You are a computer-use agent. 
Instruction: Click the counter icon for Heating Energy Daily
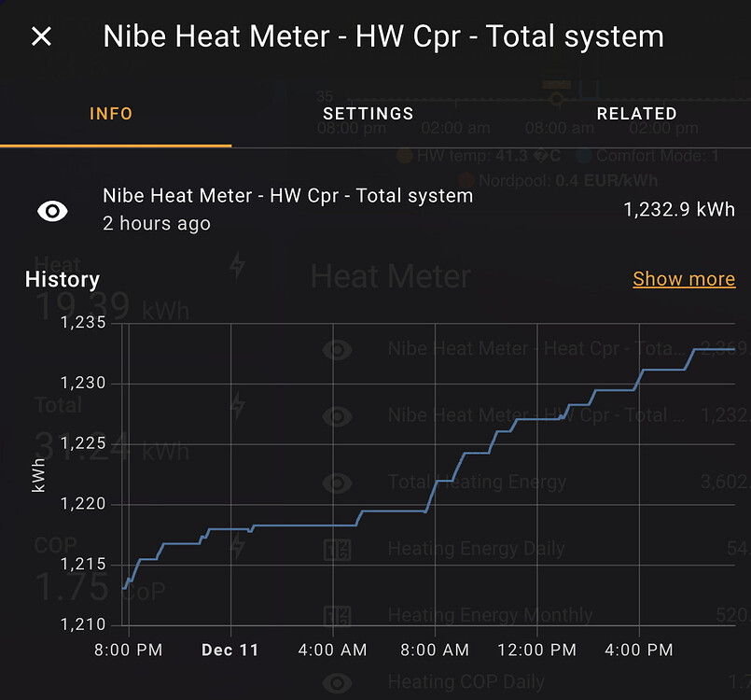click(x=338, y=550)
